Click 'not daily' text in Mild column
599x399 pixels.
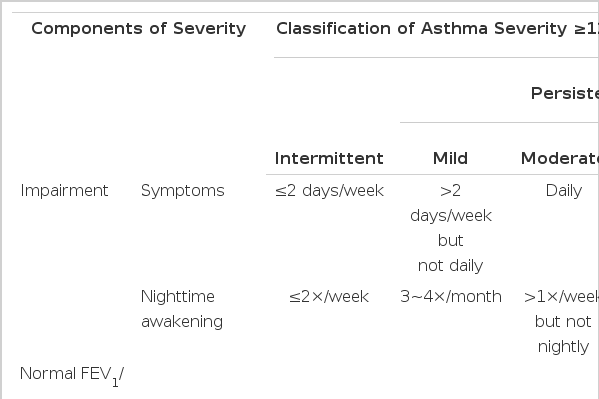[x=450, y=265]
